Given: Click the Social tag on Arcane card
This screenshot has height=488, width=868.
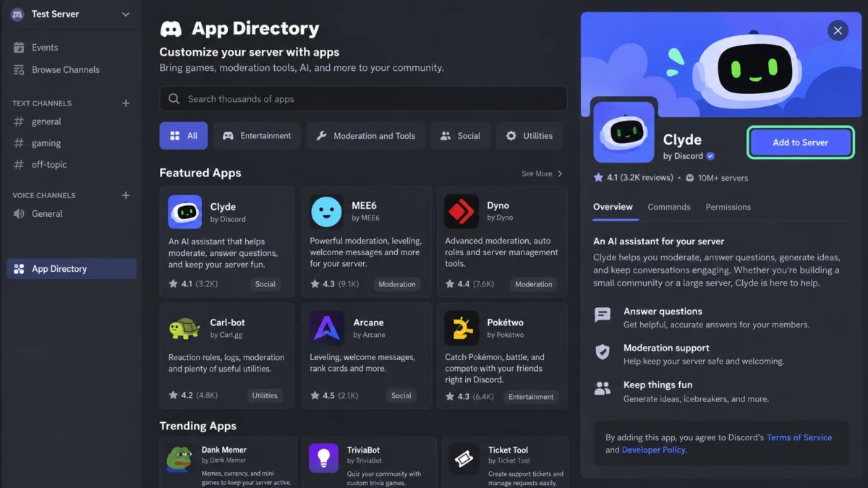Looking at the screenshot, I should coord(401,395).
